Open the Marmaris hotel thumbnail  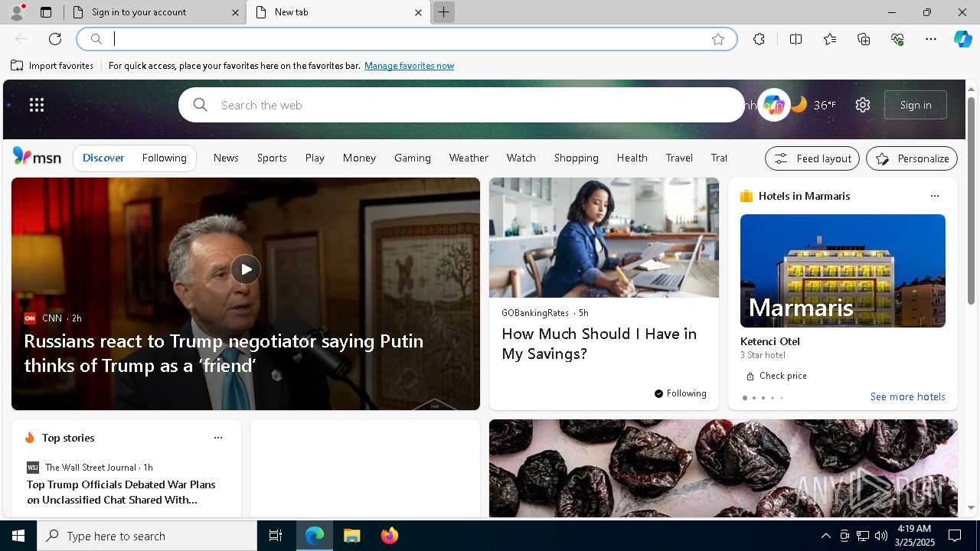842,271
